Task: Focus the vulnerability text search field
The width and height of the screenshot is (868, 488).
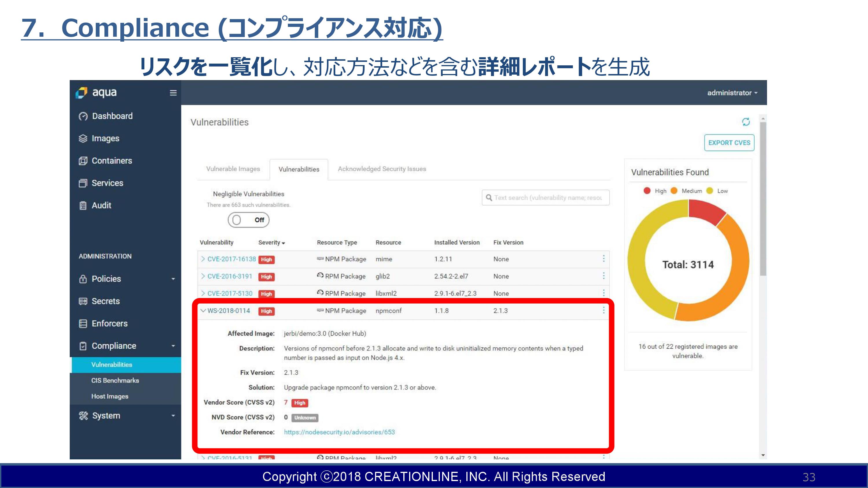Action: (x=545, y=197)
